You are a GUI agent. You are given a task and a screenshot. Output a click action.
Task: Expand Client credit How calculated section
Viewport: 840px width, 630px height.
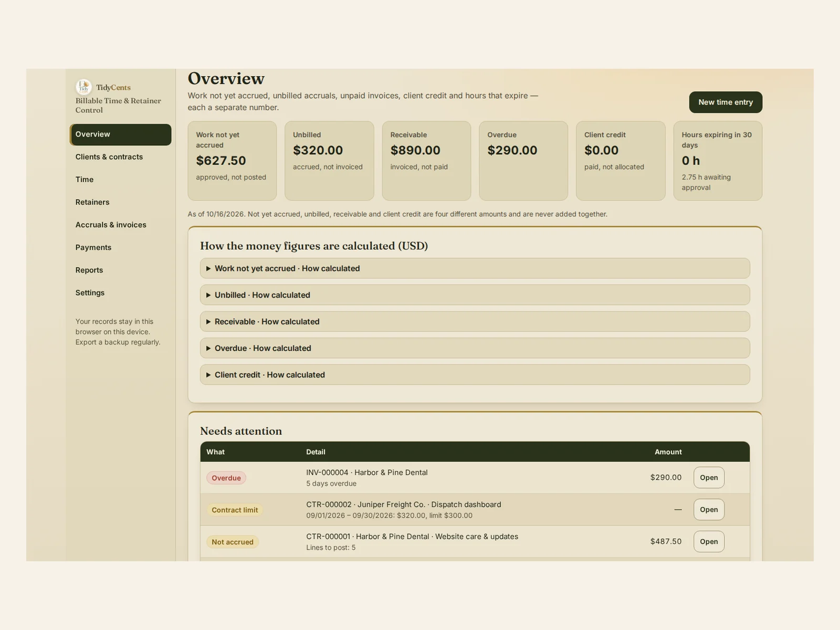click(x=475, y=375)
